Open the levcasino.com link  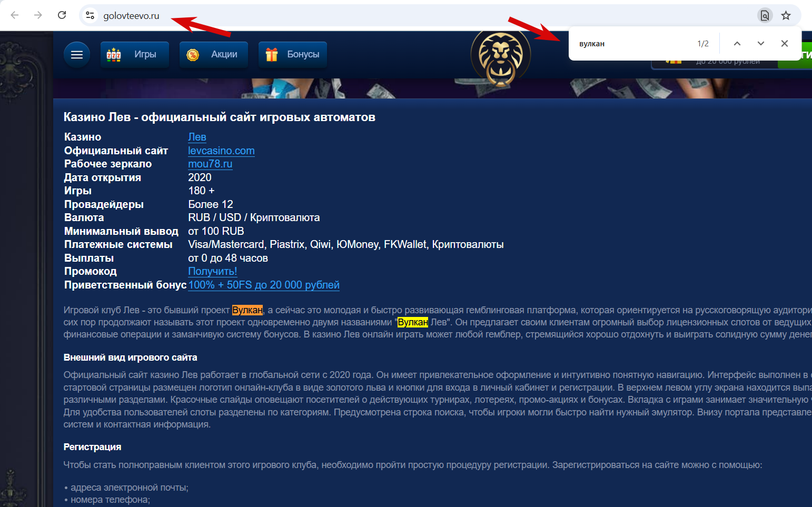221,151
